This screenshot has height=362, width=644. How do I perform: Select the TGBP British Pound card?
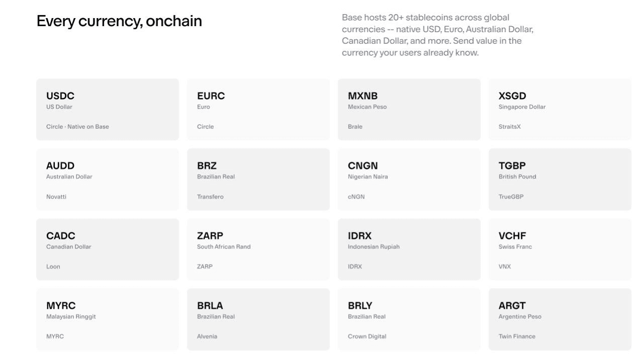(559, 179)
